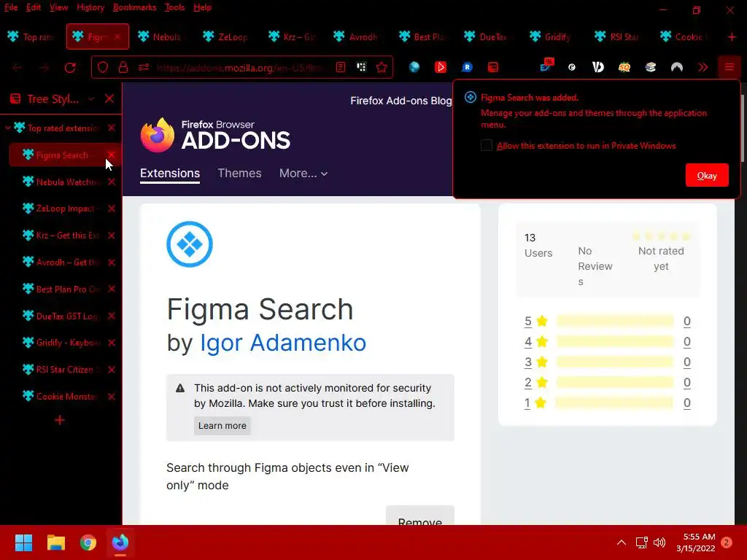747x560 pixels.
Task: Close the Figma Search sidebar tab
Action: click(111, 155)
